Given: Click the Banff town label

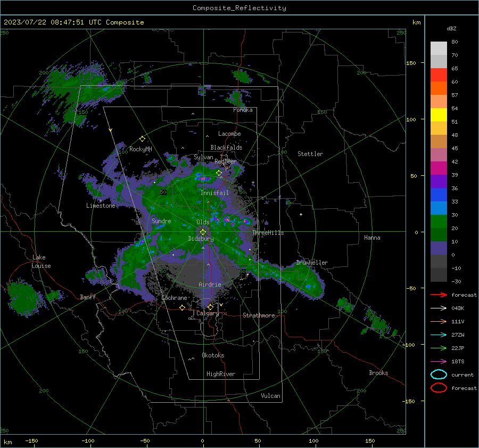Looking at the screenshot, I should click(x=88, y=297).
